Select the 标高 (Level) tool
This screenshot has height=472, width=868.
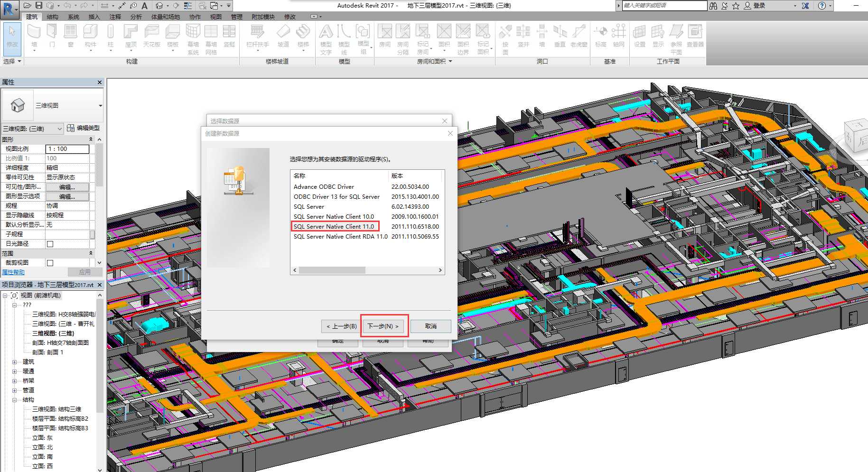(601, 37)
